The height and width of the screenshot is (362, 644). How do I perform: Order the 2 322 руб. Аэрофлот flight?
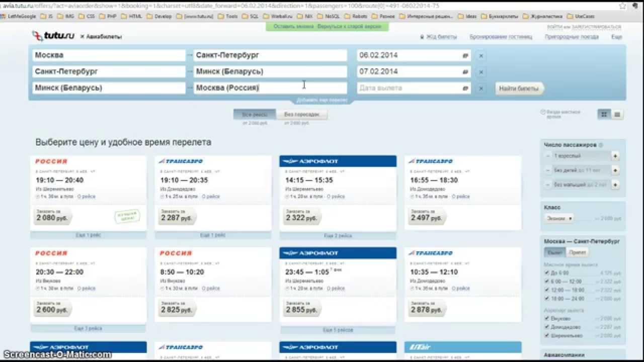(x=302, y=216)
